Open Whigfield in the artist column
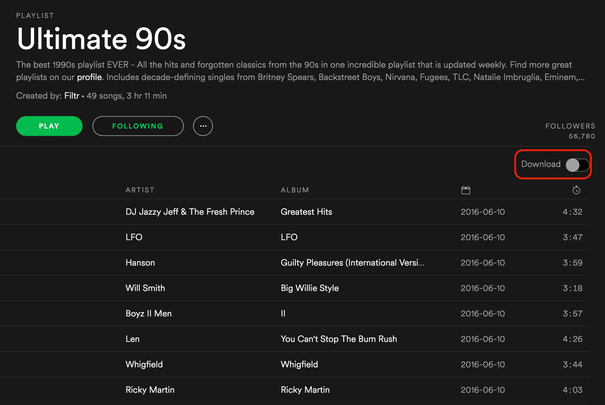The height and width of the screenshot is (405, 605). coord(144,364)
